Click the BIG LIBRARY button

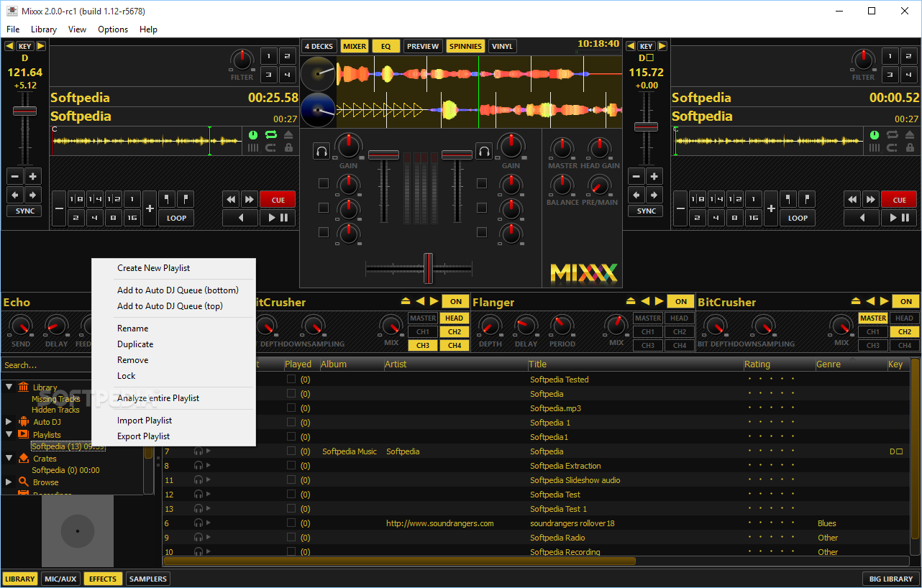pyautogui.click(x=890, y=579)
